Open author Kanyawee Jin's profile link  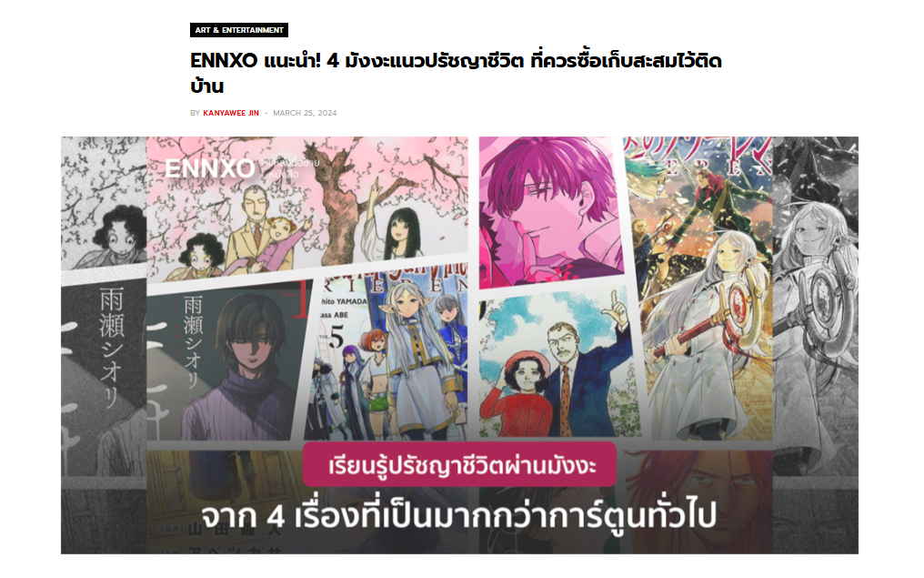231,113
